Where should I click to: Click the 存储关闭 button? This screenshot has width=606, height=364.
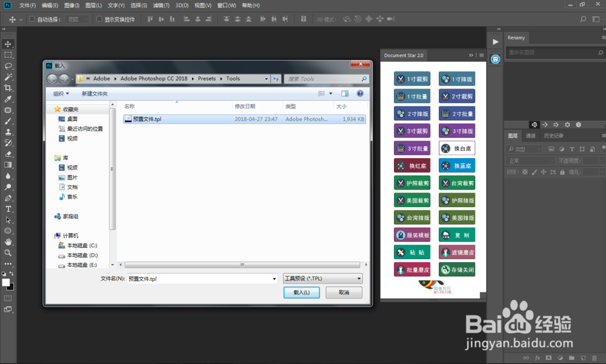point(457,270)
